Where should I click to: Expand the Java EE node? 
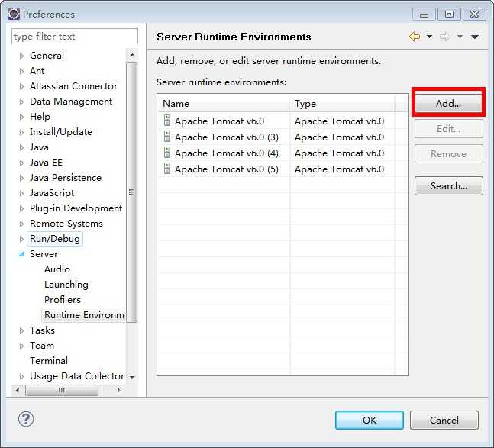pyautogui.click(x=21, y=163)
